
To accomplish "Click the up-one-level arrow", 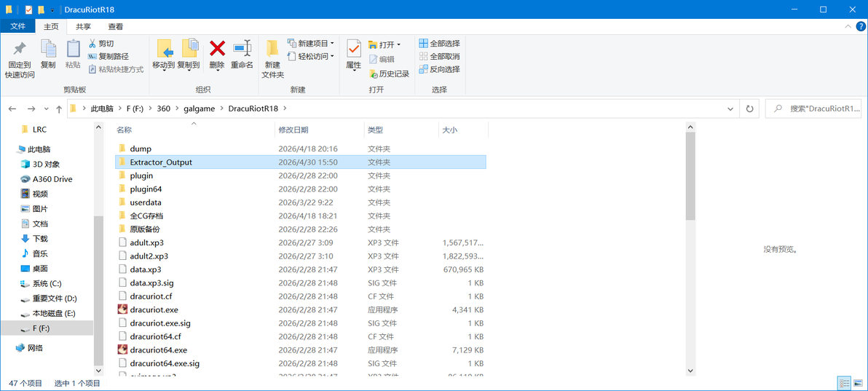I will point(59,109).
